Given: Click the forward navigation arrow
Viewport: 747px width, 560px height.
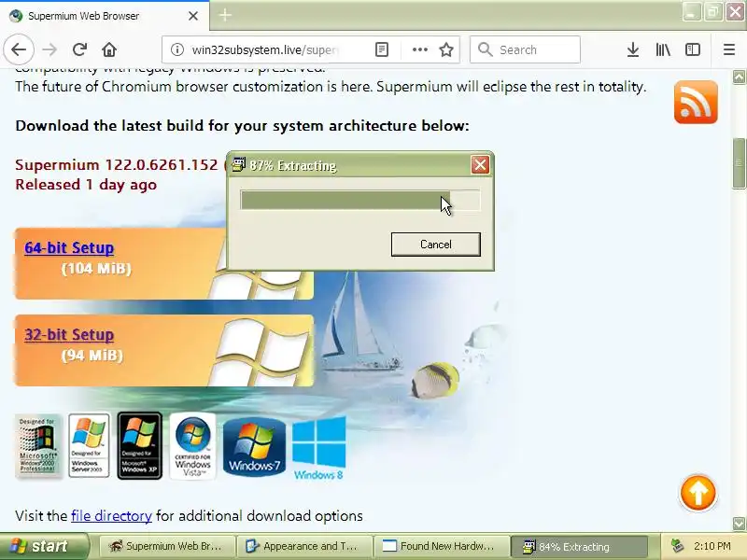Looking at the screenshot, I should coord(49,49).
